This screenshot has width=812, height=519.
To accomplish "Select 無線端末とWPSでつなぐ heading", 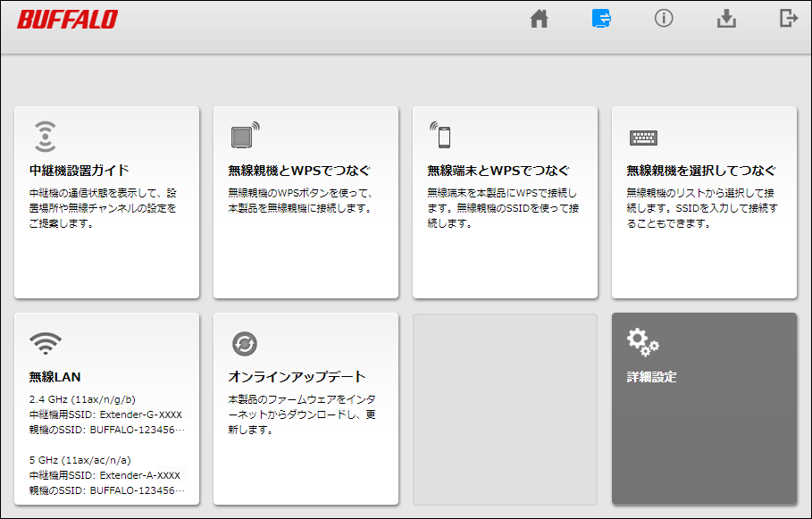I will pyautogui.click(x=498, y=171).
